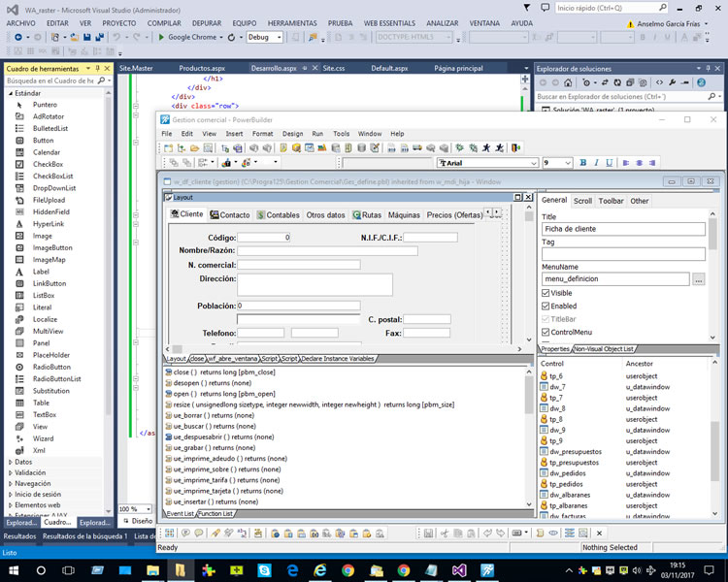Select the ue_grabar event in the list
728x582 pixels.
pyautogui.click(x=215, y=448)
